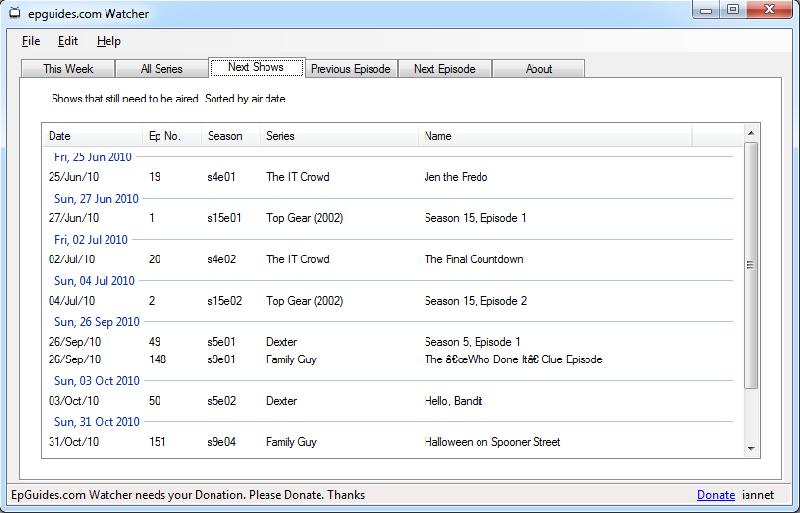800x513 pixels.
Task: Click the vertical scrollbar thumb
Action: point(751,265)
